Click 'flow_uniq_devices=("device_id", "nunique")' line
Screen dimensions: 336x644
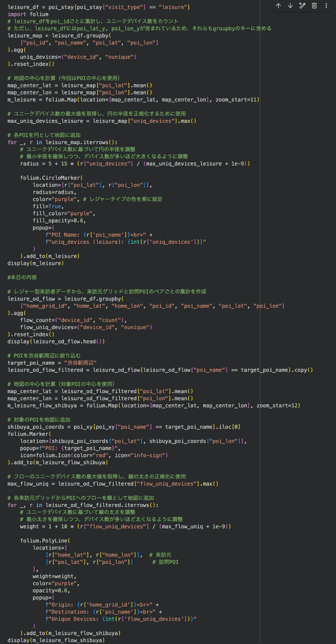[x=86, y=327]
